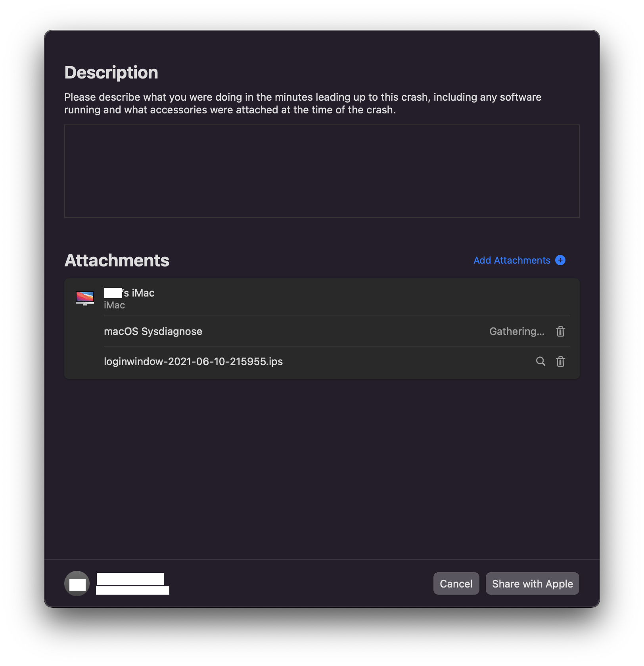Remove the loginwindow-2021-06-10-215955.ips attachment
The image size is (644, 666).
coord(560,361)
